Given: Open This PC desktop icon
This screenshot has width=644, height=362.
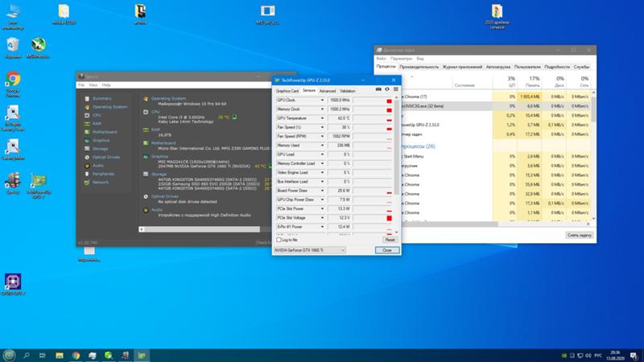Looking at the screenshot, I should click(x=13, y=16).
